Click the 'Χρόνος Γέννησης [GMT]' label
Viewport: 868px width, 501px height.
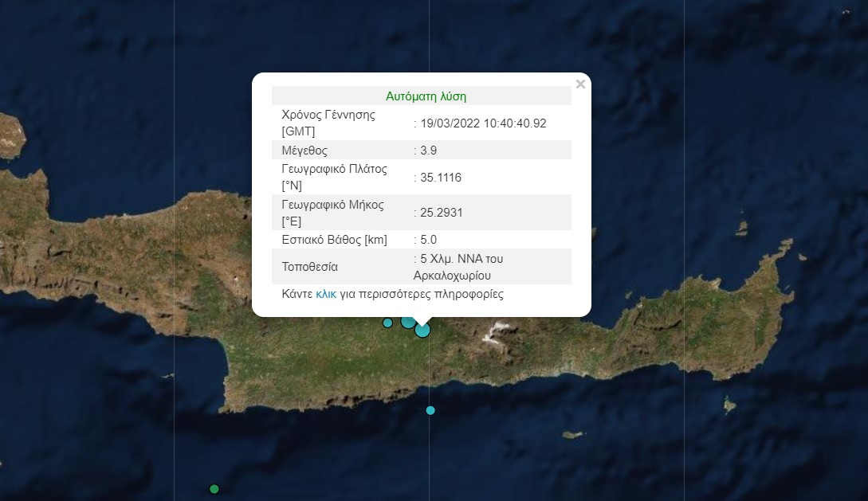328,123
